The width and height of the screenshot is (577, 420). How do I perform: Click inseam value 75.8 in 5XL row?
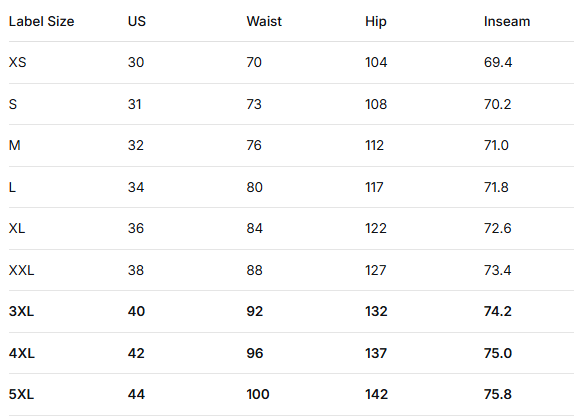[498, 395]
